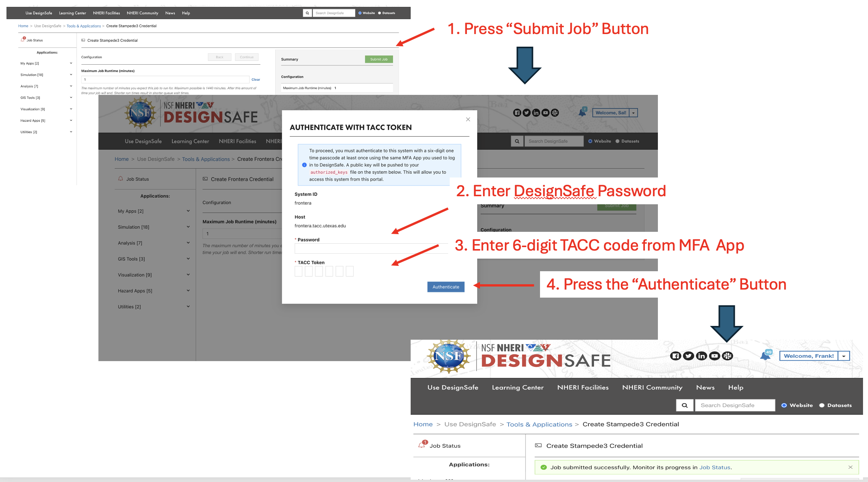The height and width of the screenshot is (482, 868).
Task: Click search magnifier on the Submit Job page
Action: (x=307, y=13)
